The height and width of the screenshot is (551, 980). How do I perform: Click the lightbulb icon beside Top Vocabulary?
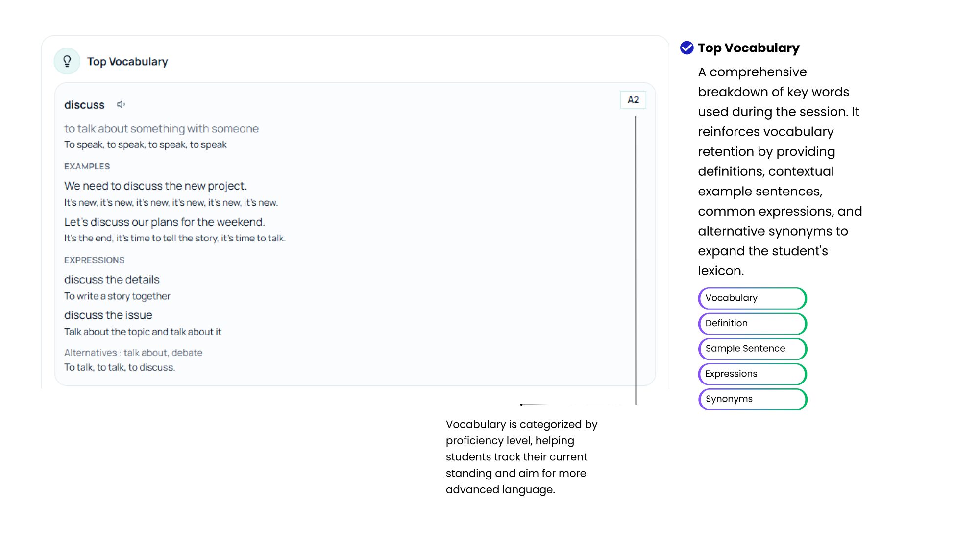pyautogui.click(x=67, y=61)
